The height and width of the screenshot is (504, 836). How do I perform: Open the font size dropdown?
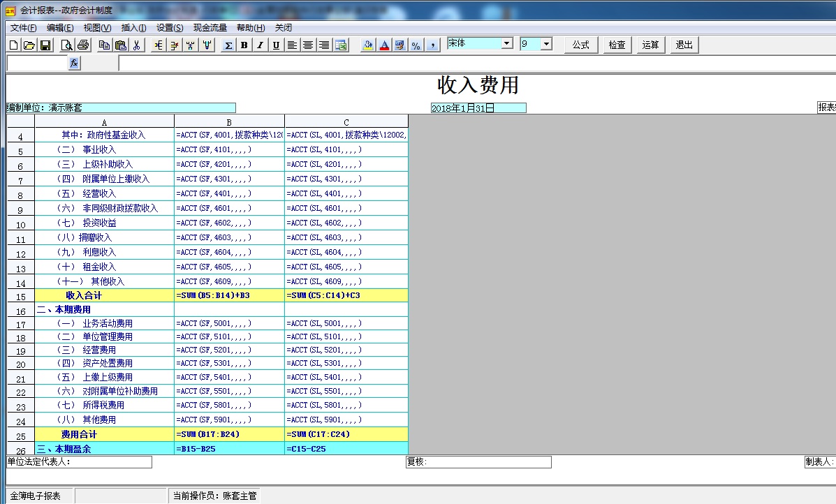[x=546, y=44]
